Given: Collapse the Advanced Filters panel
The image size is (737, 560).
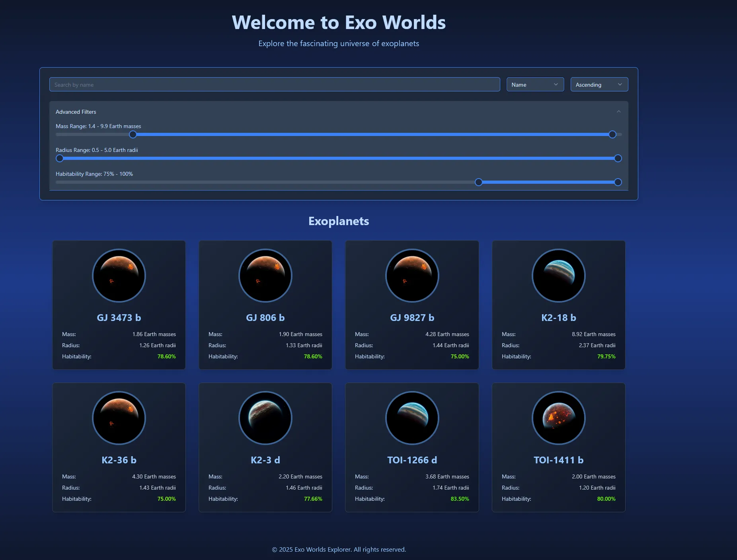Looking at the screenshot, I should click(618, 112).
